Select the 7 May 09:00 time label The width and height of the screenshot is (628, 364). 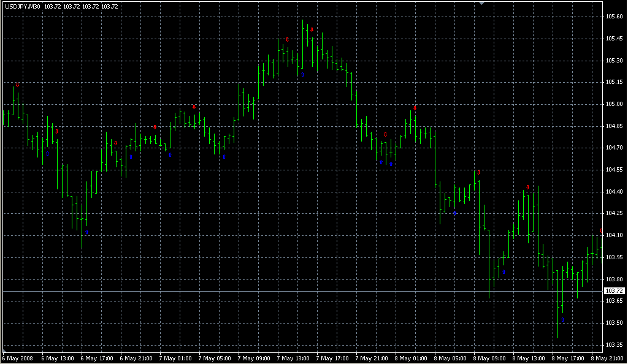pos(251,358)
